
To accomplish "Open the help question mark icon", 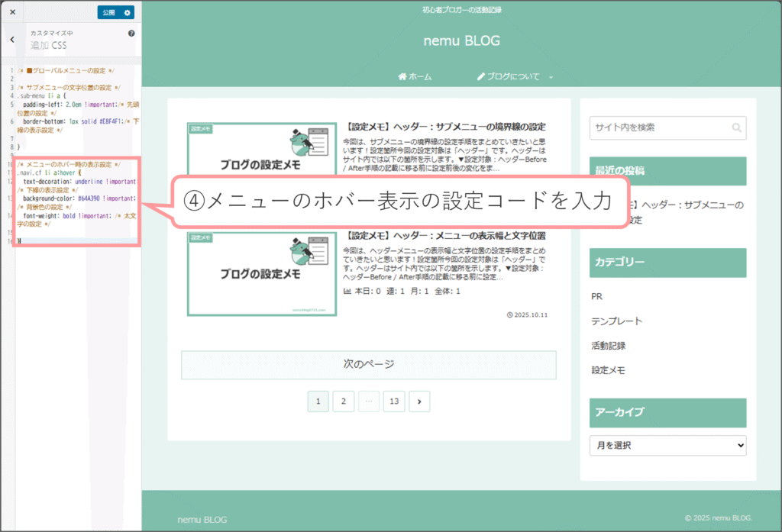I will pyautogui.click(x=131, y=34).
